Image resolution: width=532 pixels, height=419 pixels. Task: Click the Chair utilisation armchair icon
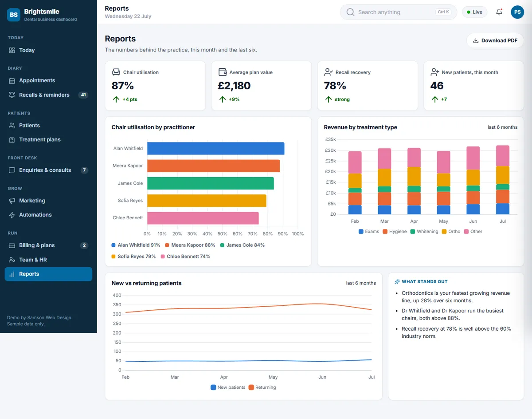tap(116, 72)
